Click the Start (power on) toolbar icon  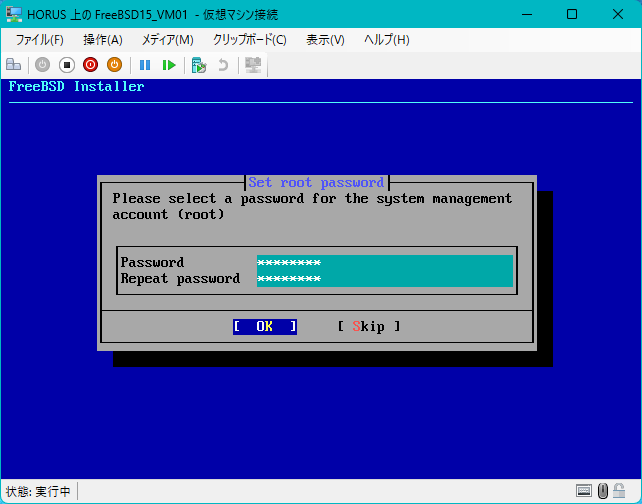point(43,65)
